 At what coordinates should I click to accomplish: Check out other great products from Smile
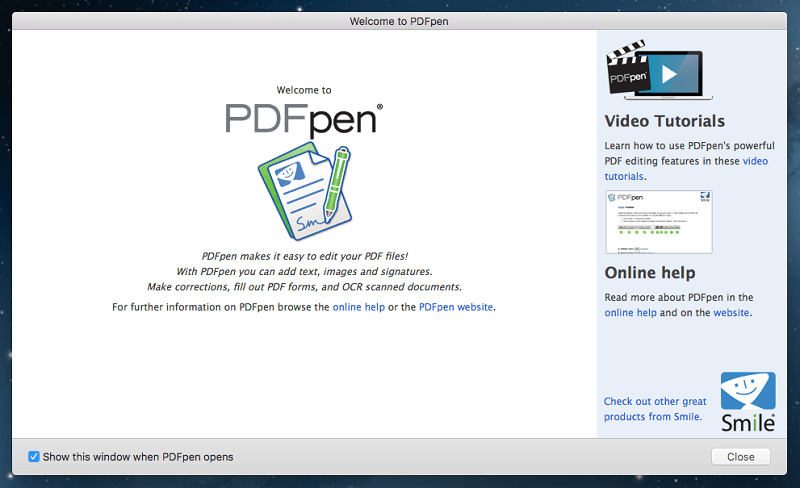[x=655, y=409]
